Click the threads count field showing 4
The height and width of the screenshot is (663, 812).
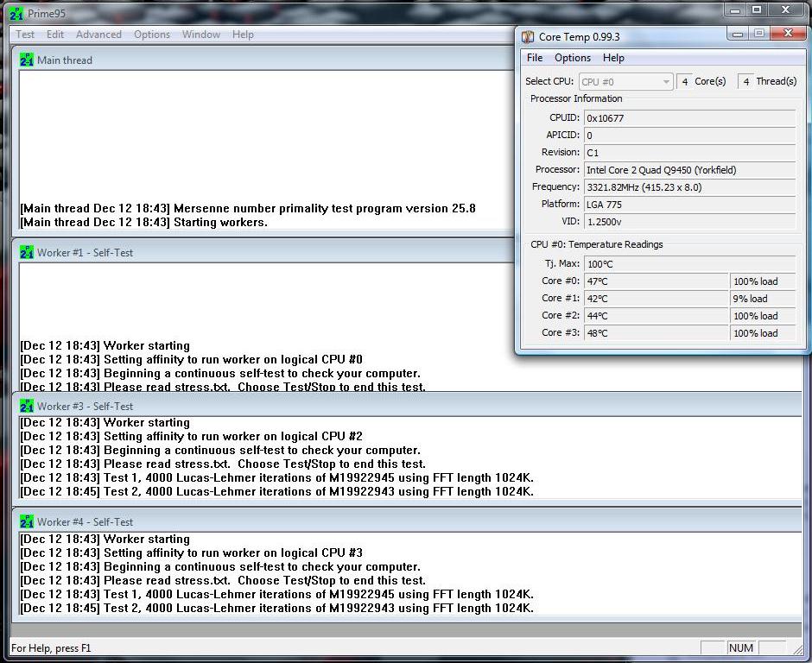click(x=745, y=82)
